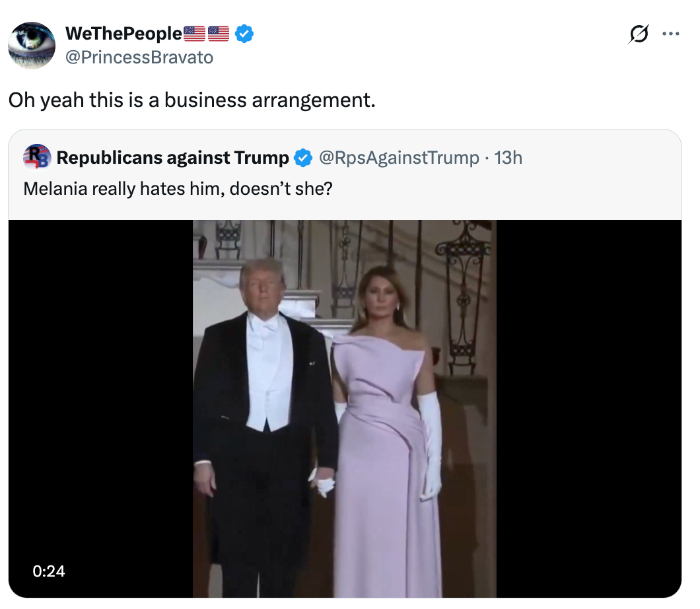The width and height of the screenshot is (700, 609).
Task: Open the more menu beside the Grok icon
Action: (671, 33)
